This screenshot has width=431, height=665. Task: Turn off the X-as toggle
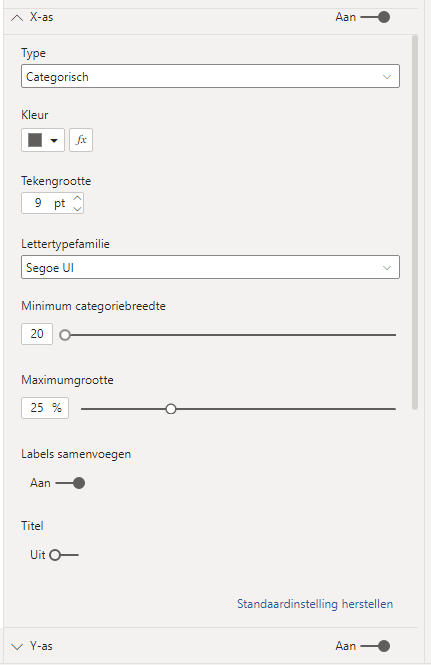pos(375,17)
